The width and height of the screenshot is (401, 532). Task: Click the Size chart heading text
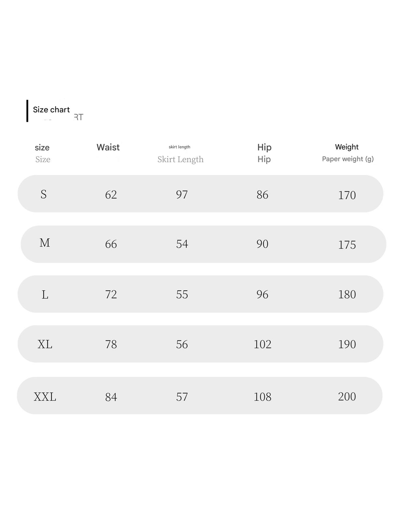click(51, 110)
